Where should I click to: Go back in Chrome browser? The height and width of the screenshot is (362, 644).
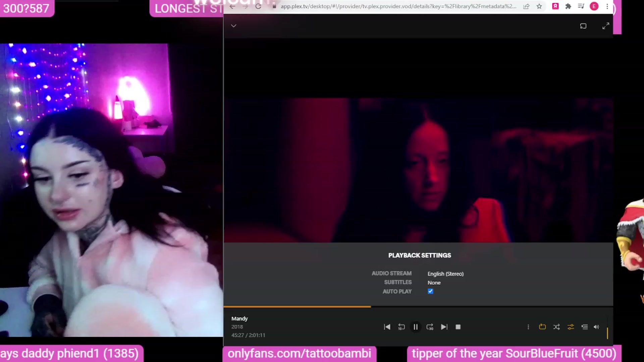(232, 6)
